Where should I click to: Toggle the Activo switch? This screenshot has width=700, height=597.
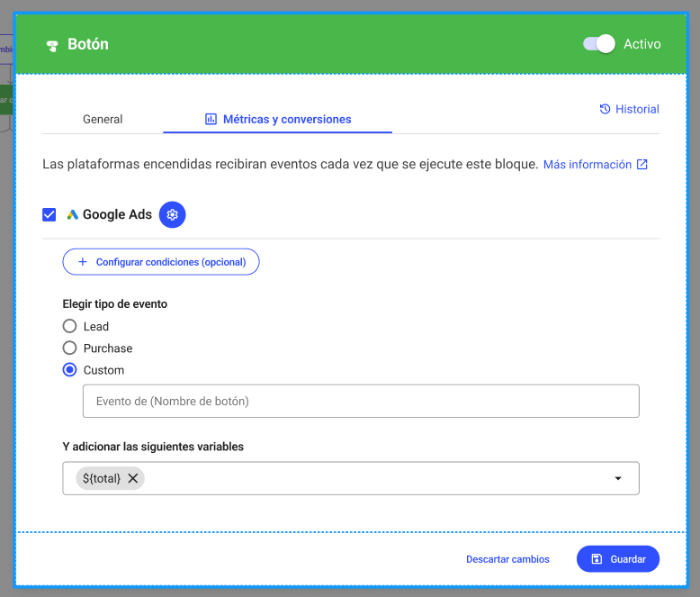pyautogui.click(x=599, y=44)
